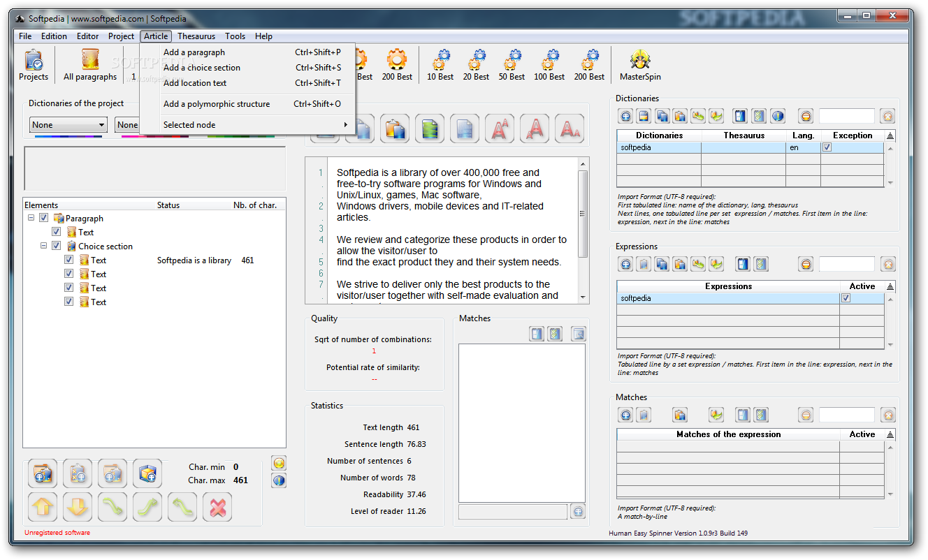928x560 pixels.
Task: Delete element with the red X icon
Action: 217,507
